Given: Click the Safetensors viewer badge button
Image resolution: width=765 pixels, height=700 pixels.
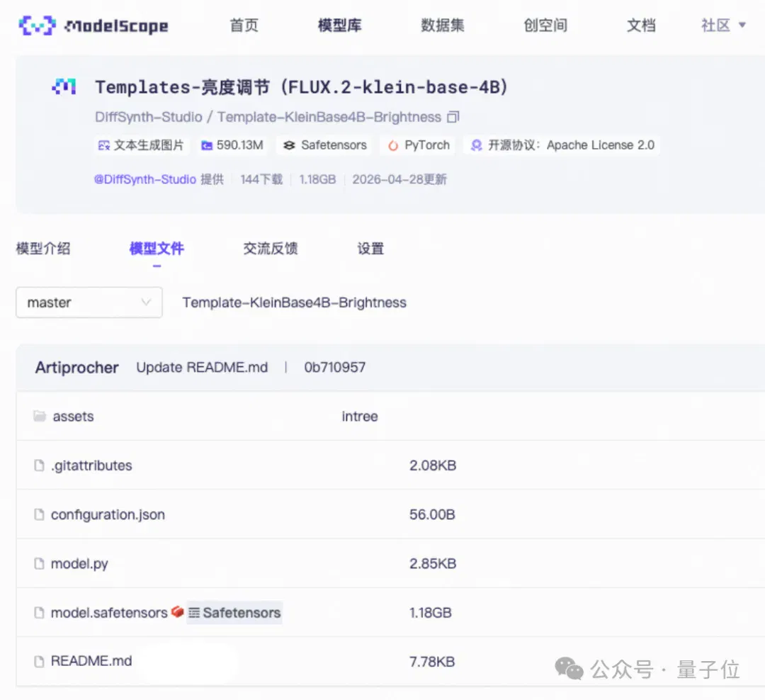Looking at the screenshot, I should (234, 613).
